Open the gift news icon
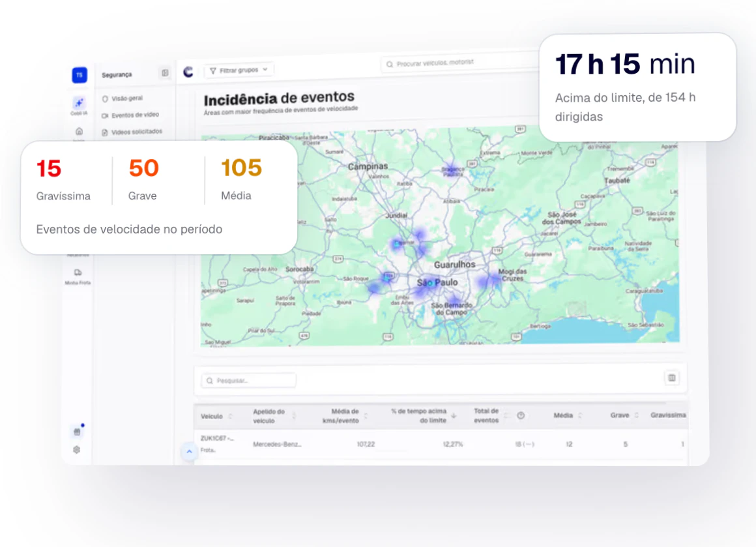756x547 pixels. click(77, 432)
